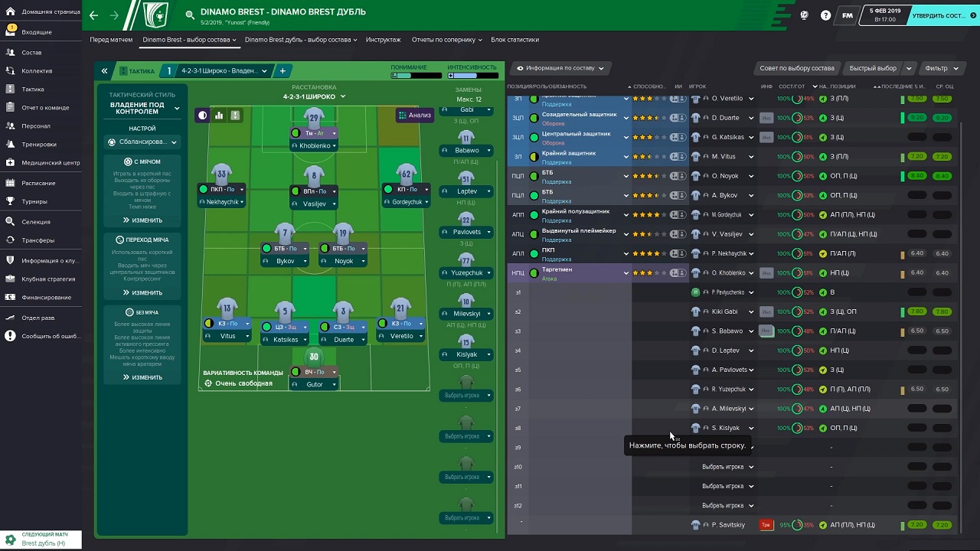Switch to the Перед матчем tab
Viewport: 980px width, 551px height.
[111, 40]
